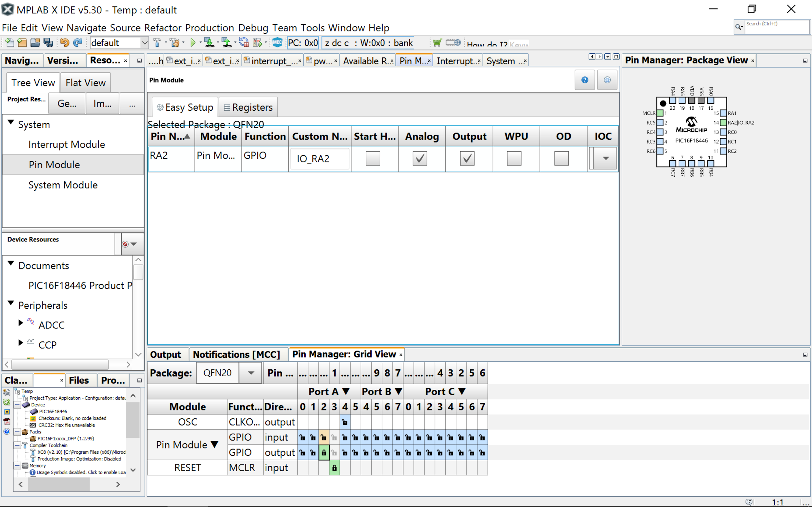Click the Device Resources vertical scrollbar thumb

point(138,272)
